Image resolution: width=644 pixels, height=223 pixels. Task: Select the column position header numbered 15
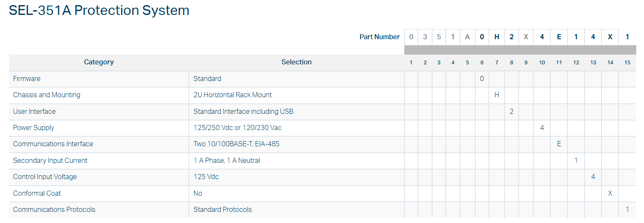[x=627, y=63]
